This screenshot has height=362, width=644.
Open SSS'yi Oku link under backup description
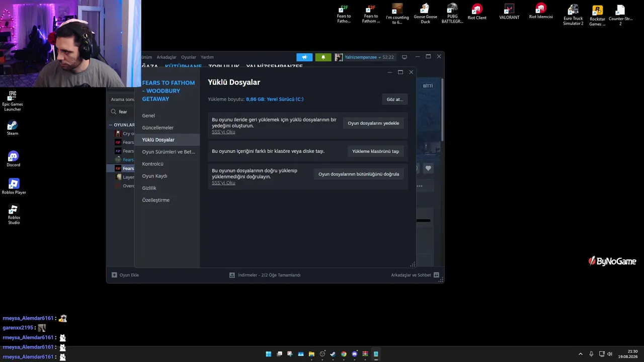tap(223, 132)
